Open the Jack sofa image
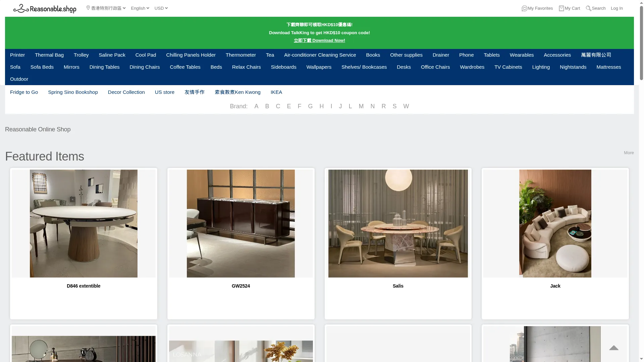Viewport: 644px width, 362px height. (x=555, y=224)
